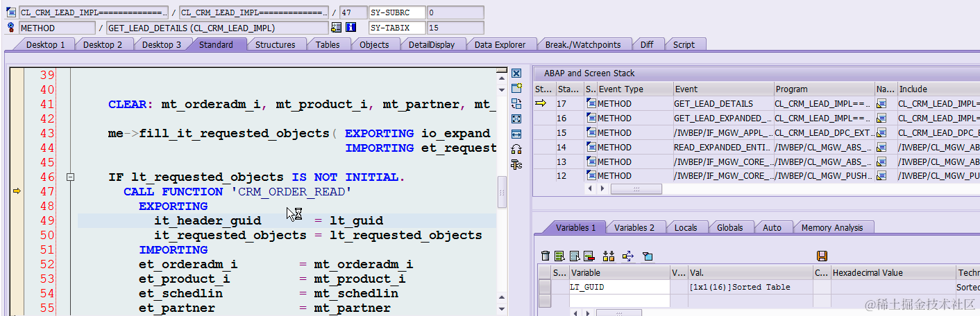Click the swap tool icon in vertical toolbar
The image size is (980, 316).
click(x=516, y=104)
